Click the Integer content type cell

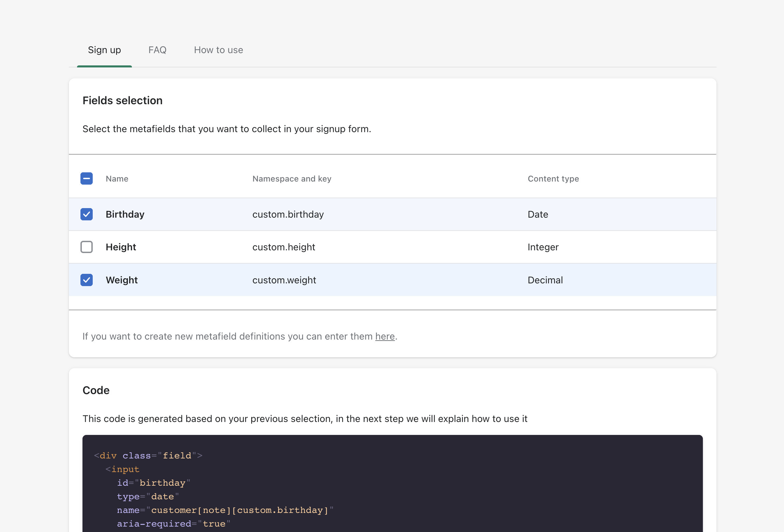[x=543, y=247]
